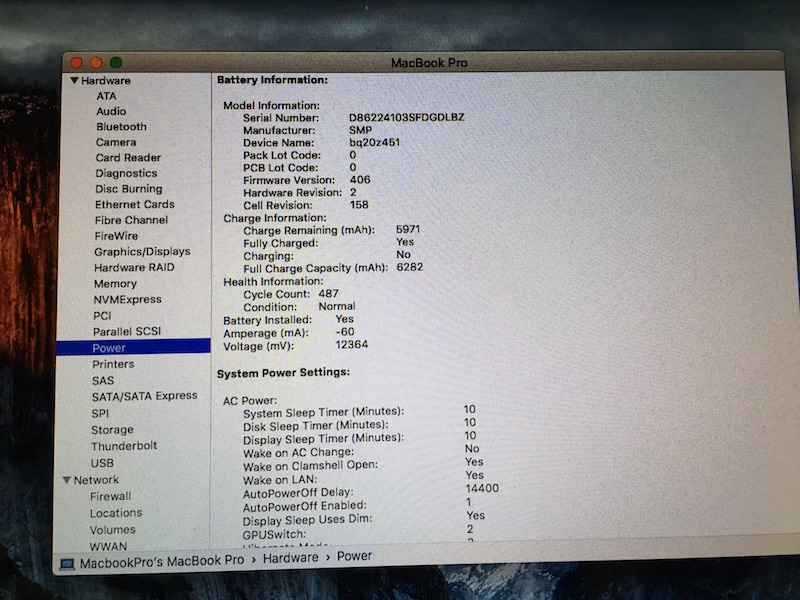Click voltage value 12364
The image size is (800, 600).
(x=352, y=344)
